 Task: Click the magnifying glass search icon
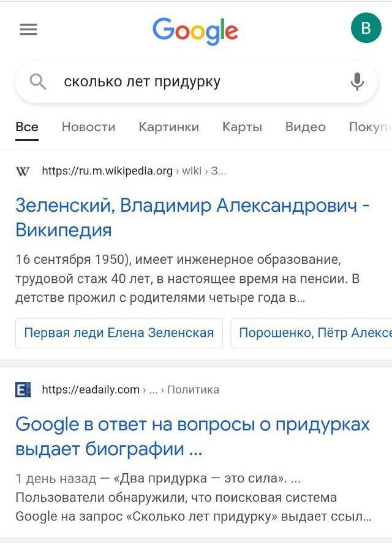point(38,81)
